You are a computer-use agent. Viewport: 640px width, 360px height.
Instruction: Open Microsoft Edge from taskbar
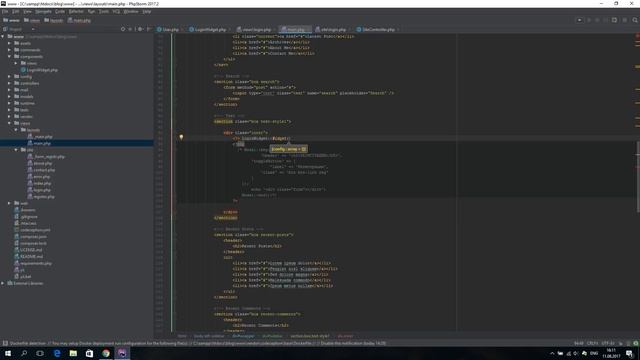coord(57,353)
